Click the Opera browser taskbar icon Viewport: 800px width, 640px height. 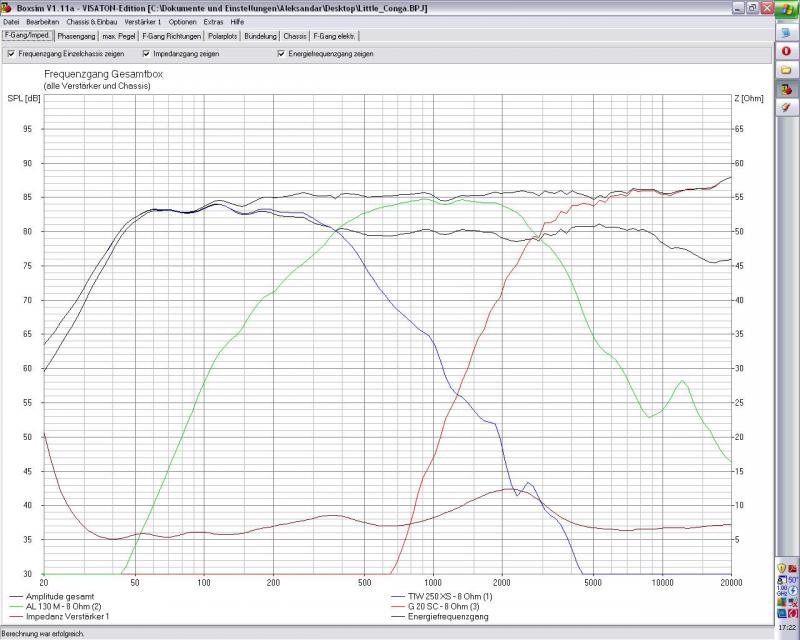click(x=787, y=51)
